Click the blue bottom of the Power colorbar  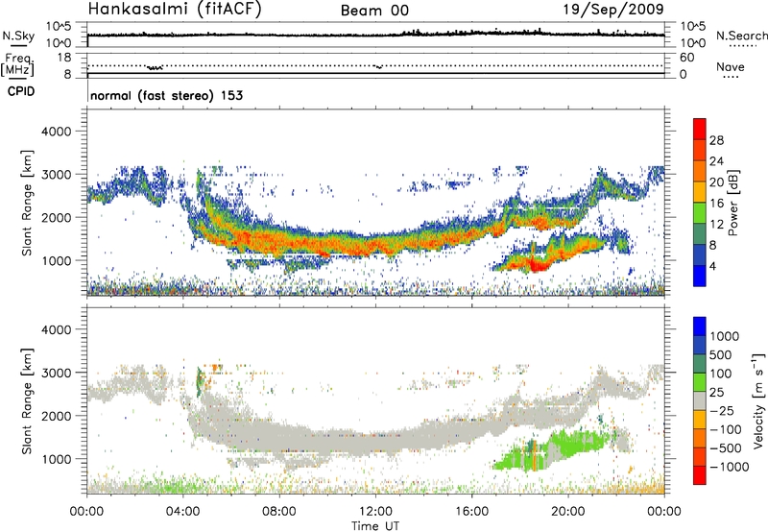pyautogui.click(x=700, y=276)
